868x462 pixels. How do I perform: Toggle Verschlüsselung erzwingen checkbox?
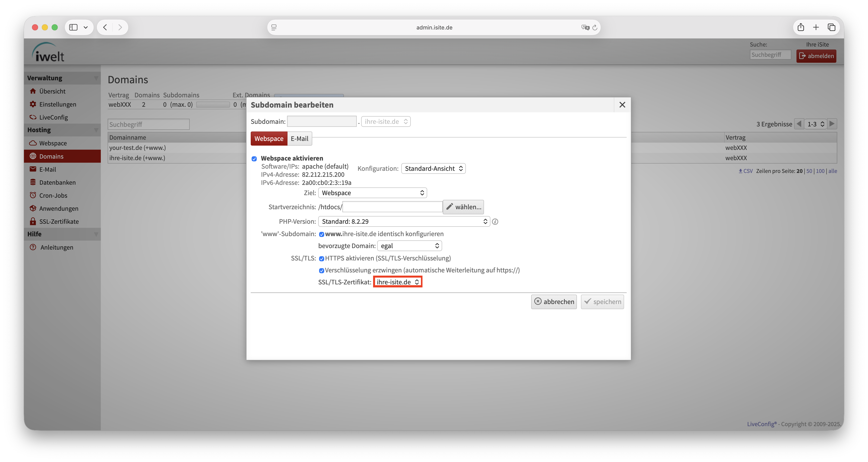[x=321, y=270]
